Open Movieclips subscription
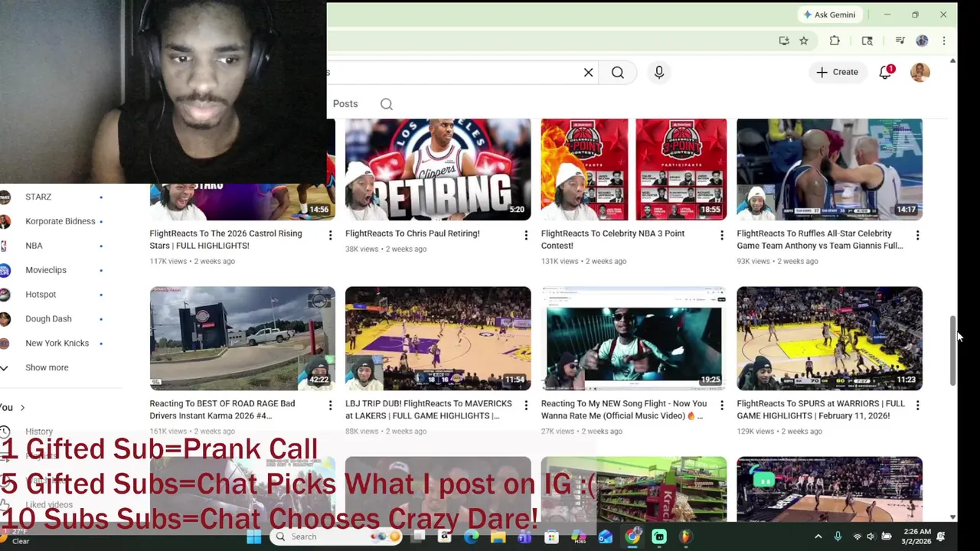980x551 pixels. [46, 270]
